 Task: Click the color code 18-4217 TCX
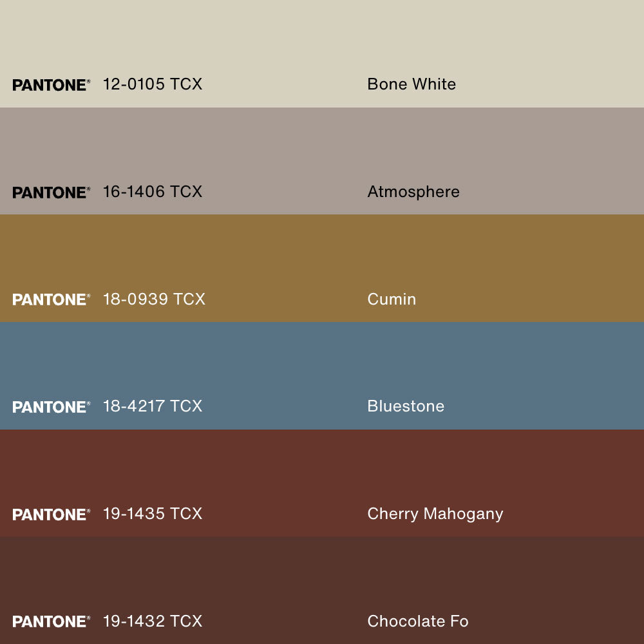pyautogui.click(x=153, y=406)
